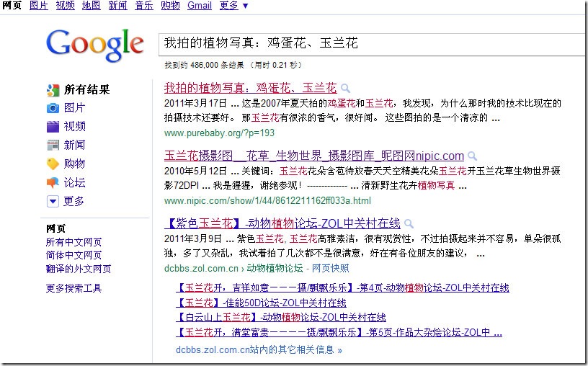Open 购物 in the top navigation
The height and width of the screenshot is (366, 588).
pyautogui.click(x=170, y=6)
